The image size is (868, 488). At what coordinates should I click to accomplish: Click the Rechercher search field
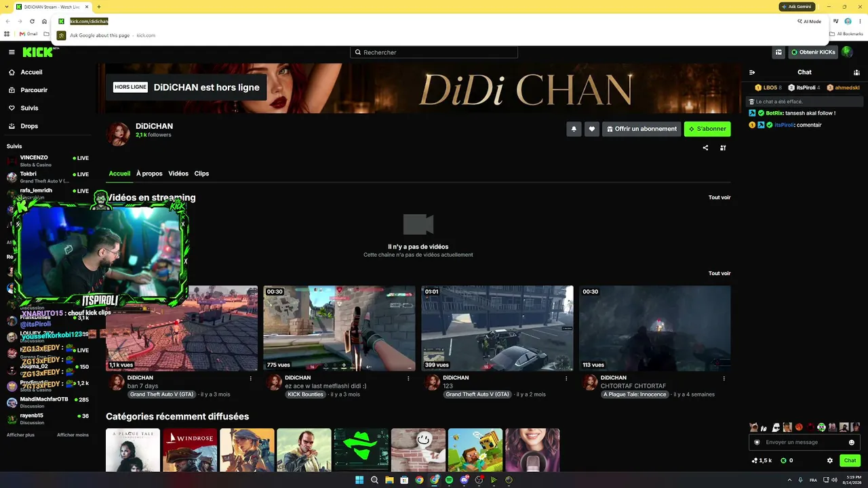[434, 52]
